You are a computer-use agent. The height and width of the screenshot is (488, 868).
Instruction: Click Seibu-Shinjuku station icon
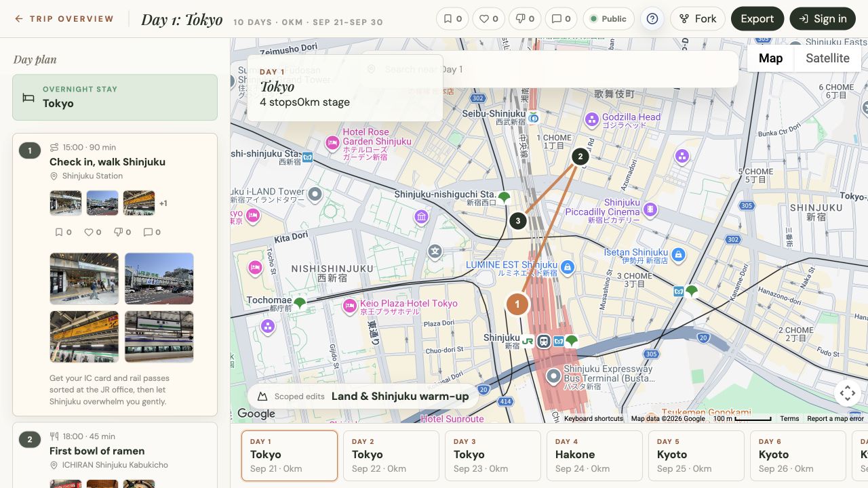[x=534, y=117]
